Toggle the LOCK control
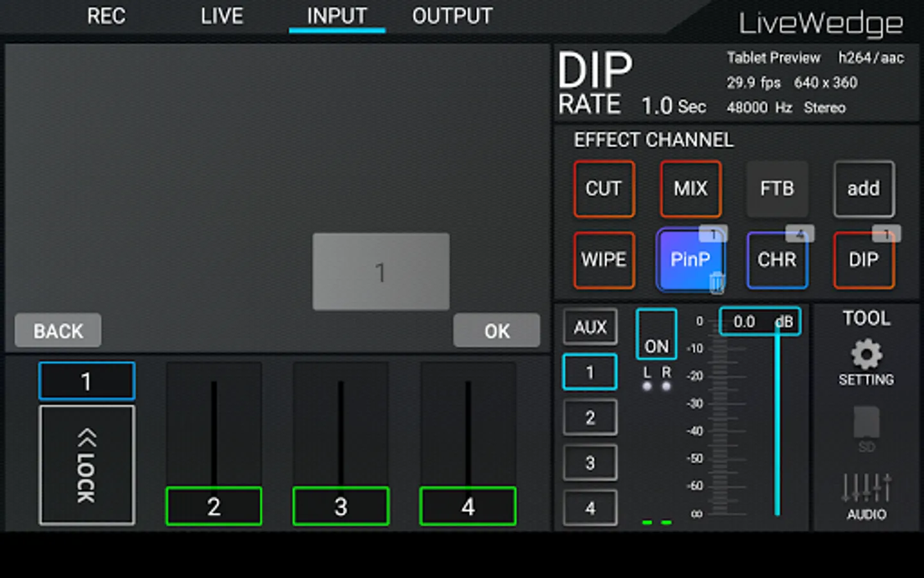Screen dimensions: 924x578 point(87,465)
